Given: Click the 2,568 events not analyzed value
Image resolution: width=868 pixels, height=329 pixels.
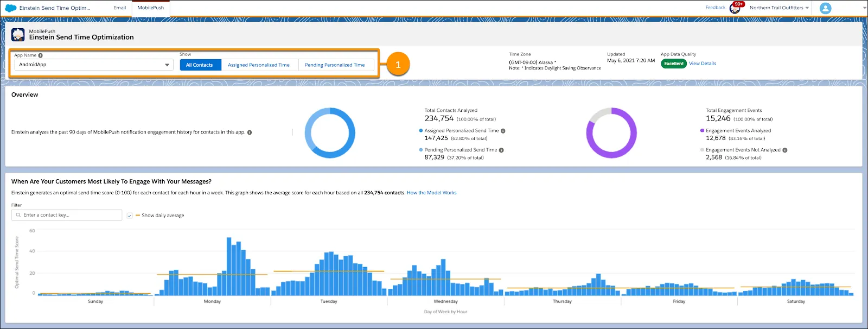Looking at the screenshot, I should coord(714,157).
